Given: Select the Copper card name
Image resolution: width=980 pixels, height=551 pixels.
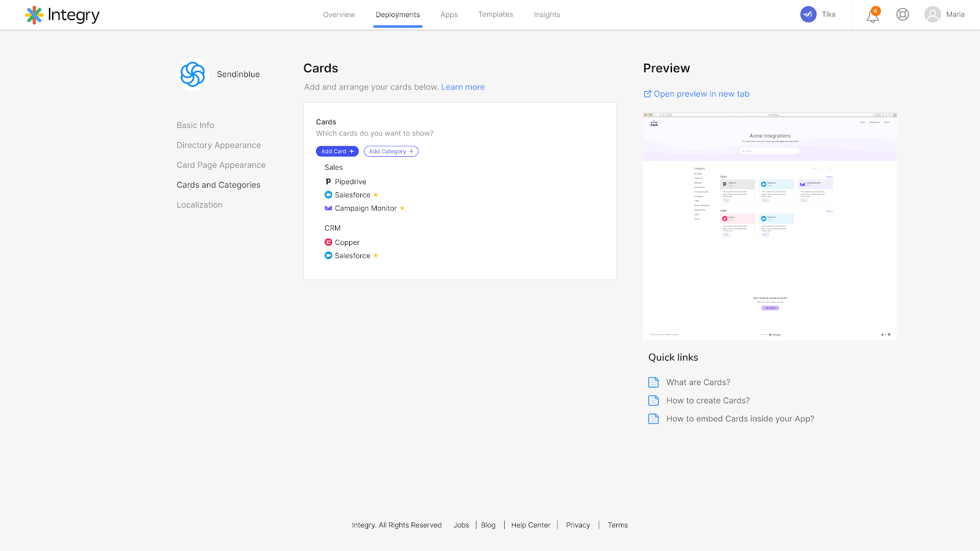Looking at the screenshot, I should tap(347, 242).
